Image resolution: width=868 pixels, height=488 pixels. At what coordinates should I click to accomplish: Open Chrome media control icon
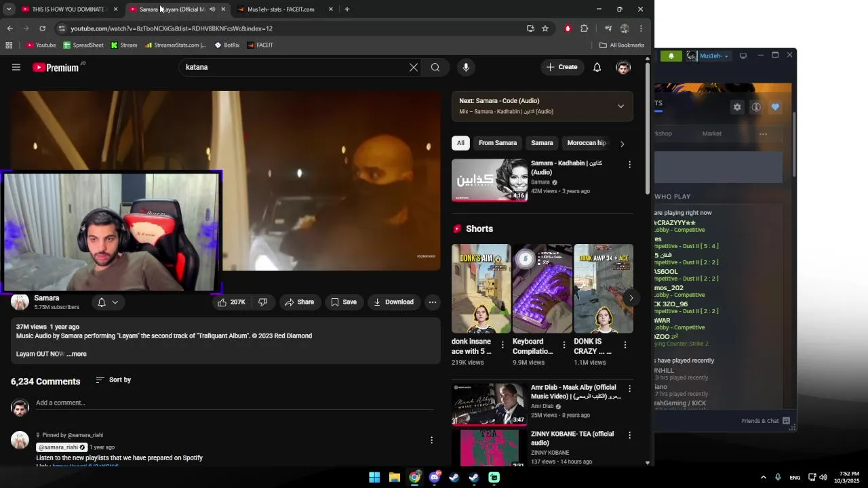tap(608, 28)
